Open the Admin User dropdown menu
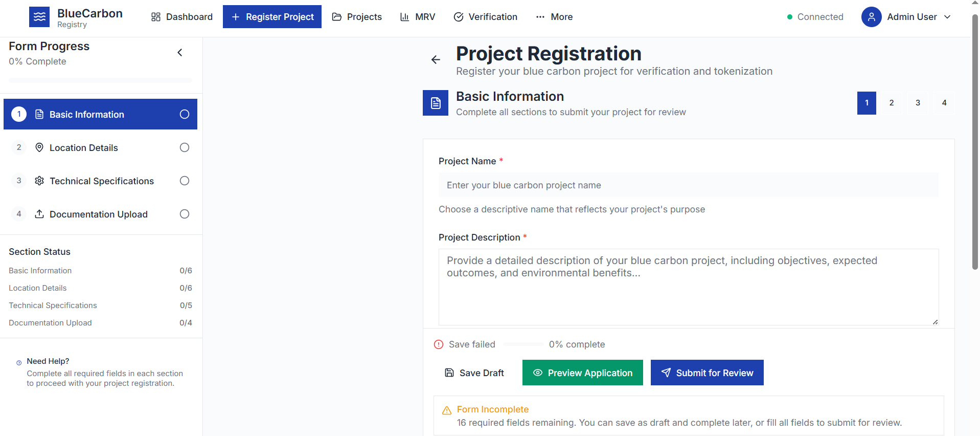980x436 pixels. click(x=947, y=17)
